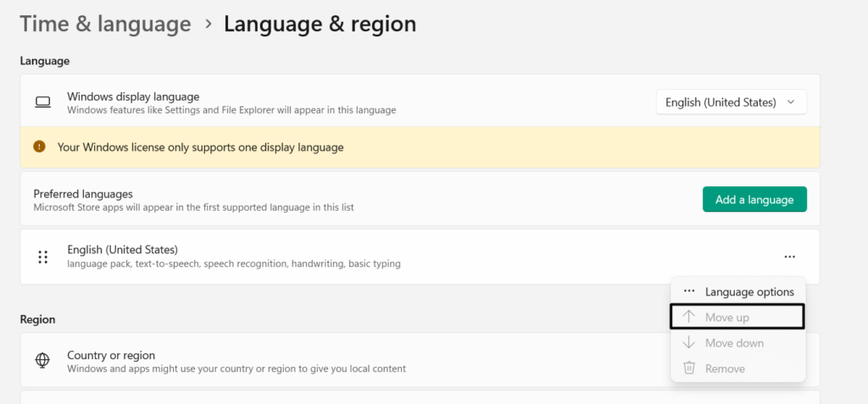Choose Remove from the language menu
Image resolution: width=868 pixels, height=404 pixels.
(725, 368)
